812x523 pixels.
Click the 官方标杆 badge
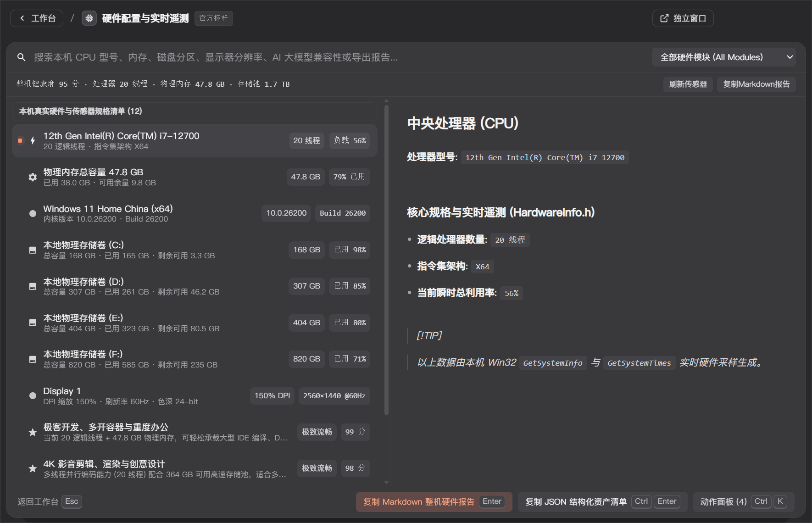[214, 18]
